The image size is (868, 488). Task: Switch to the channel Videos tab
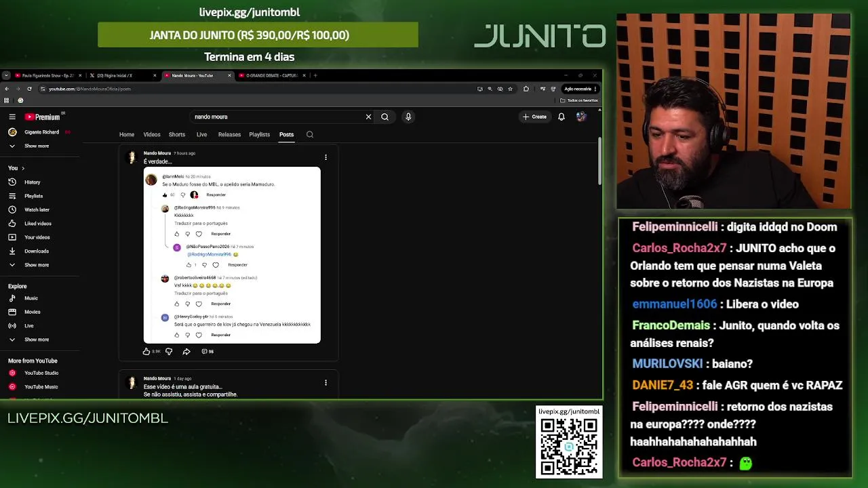tap(152, 134)
